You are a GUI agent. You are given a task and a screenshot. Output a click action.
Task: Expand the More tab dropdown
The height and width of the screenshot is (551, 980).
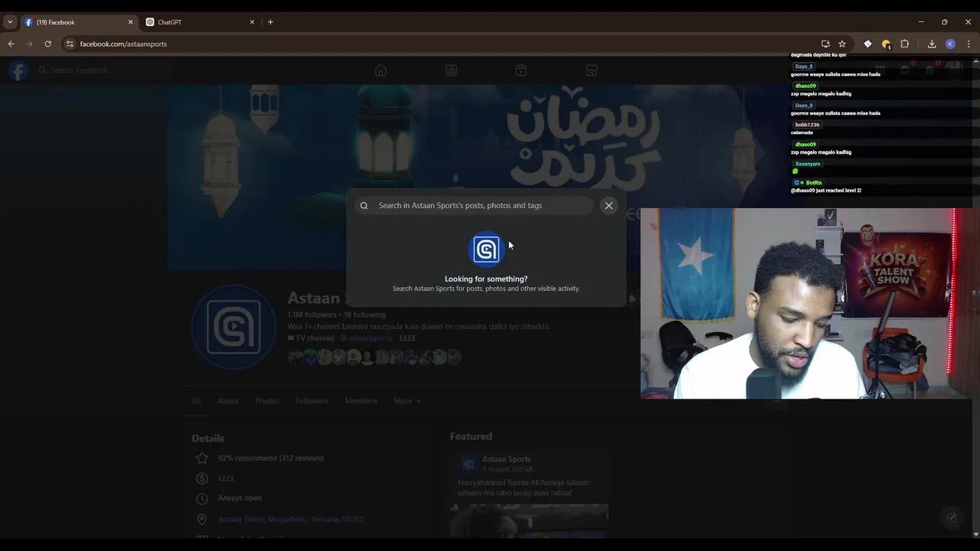(x=407, y=401)
